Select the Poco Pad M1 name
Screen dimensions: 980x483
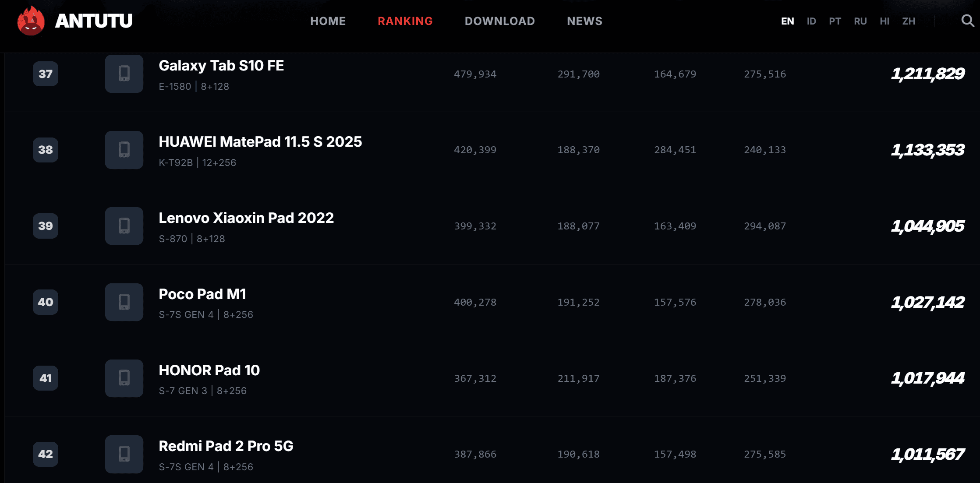(202, 294)
